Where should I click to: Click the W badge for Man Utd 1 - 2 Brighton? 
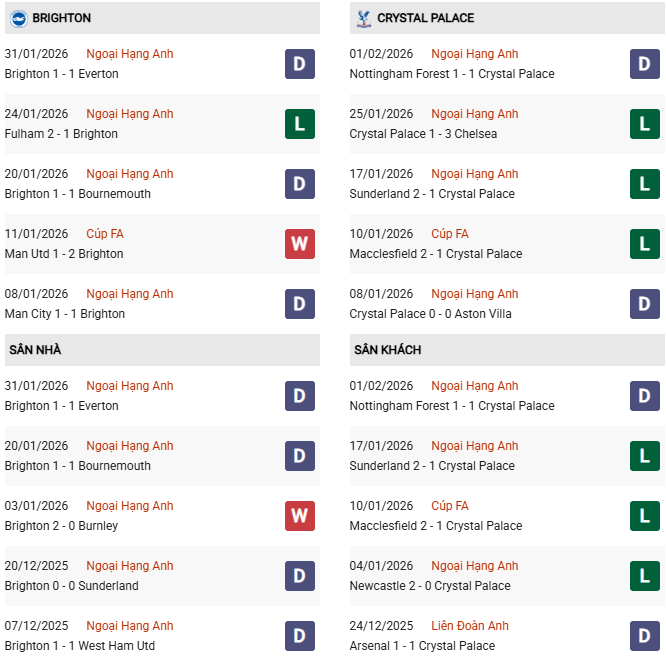pos(299,244)
